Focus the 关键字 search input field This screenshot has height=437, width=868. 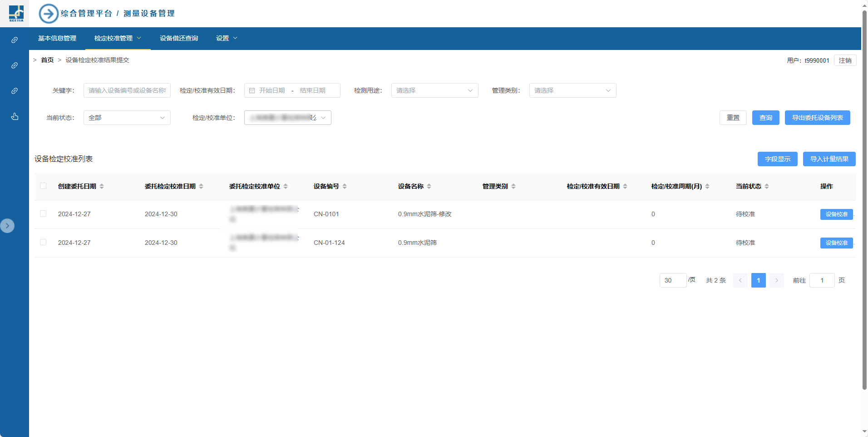point(127,90)
